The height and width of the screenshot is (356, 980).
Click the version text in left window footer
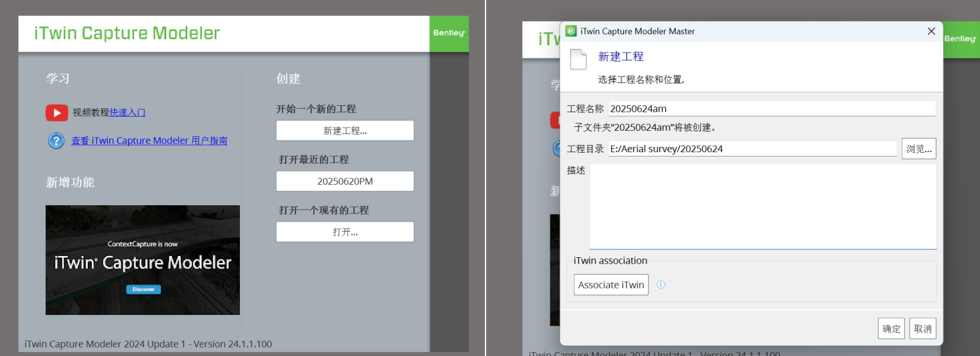coord(148,344)
